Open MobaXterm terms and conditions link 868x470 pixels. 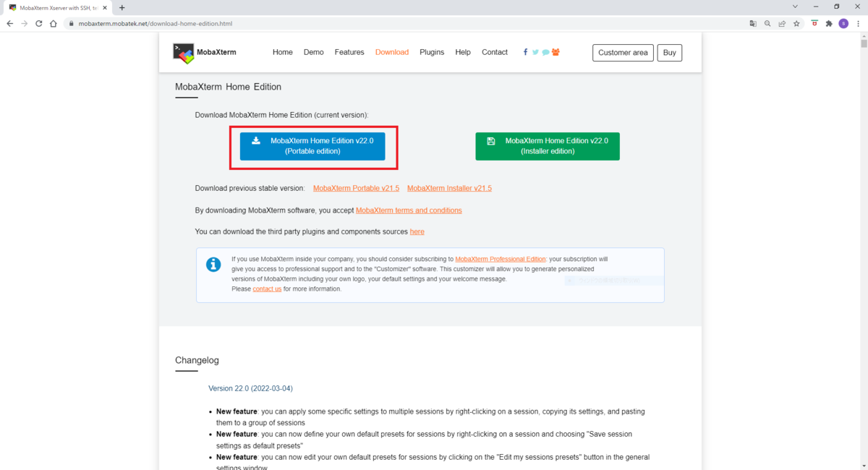409,210
